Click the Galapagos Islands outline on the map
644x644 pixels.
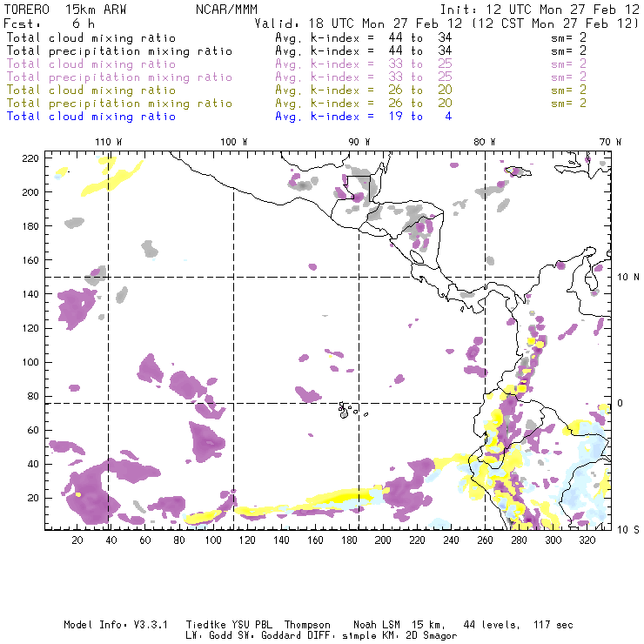347,408
